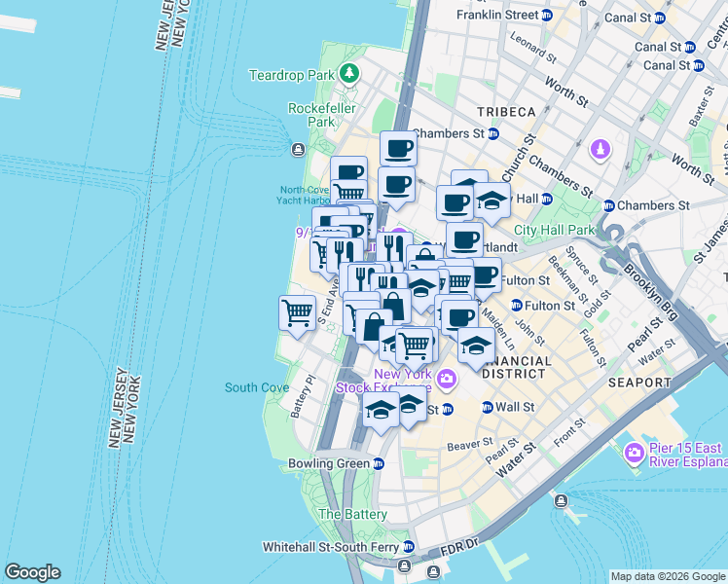Viewport: 728px width, 584px height.
Task: Open coffee cup marker left of the City Hall graduation cap
Action: (455, 202)
